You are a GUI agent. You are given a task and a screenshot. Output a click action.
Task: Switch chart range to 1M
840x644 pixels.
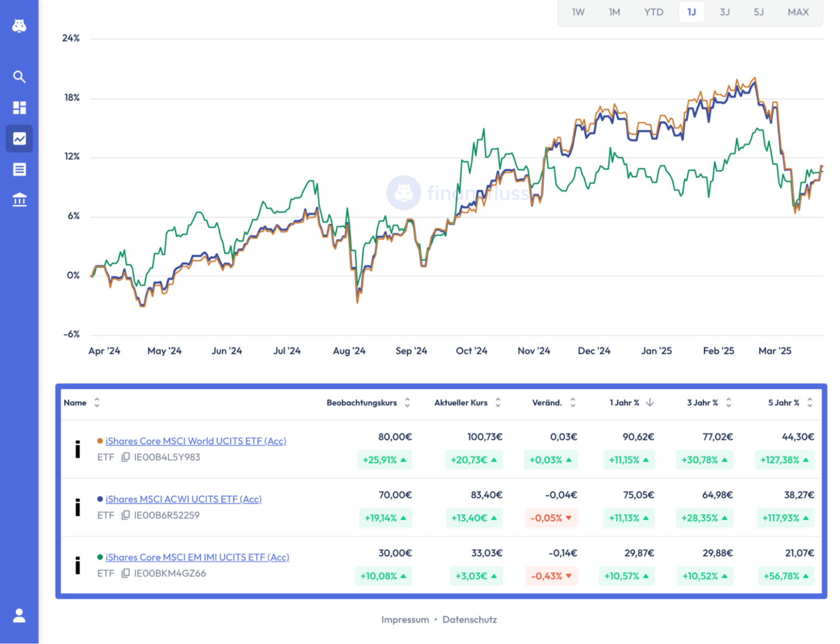pyautogui.click(x=614, y=12)
